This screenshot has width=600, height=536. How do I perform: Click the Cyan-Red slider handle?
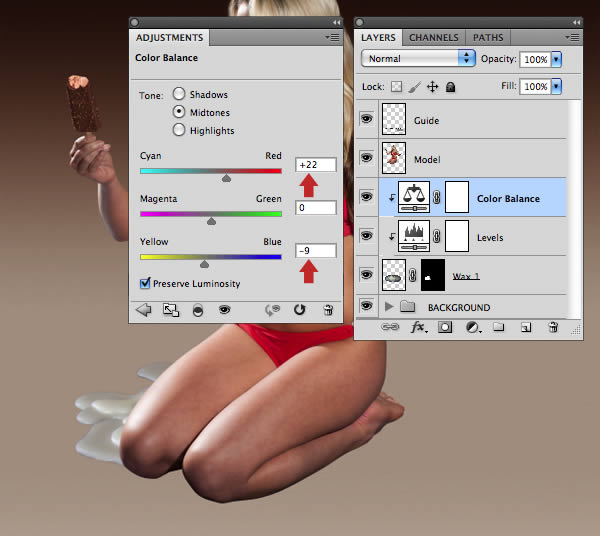tap(227, 178)
